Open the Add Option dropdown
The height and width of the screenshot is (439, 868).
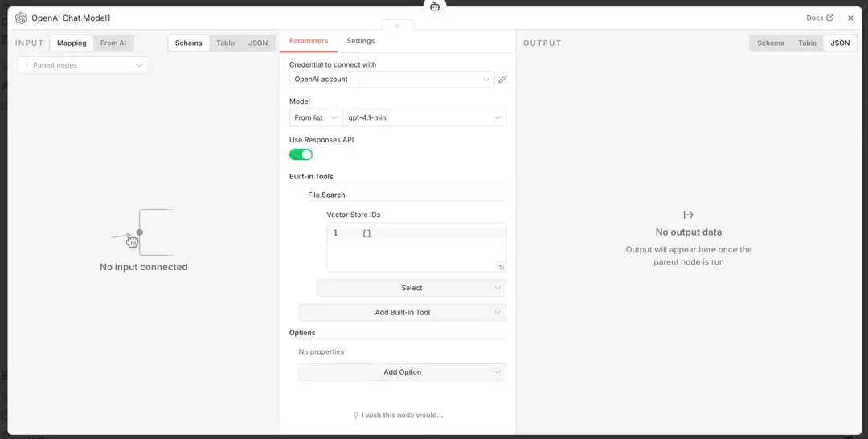coord(403,372)
